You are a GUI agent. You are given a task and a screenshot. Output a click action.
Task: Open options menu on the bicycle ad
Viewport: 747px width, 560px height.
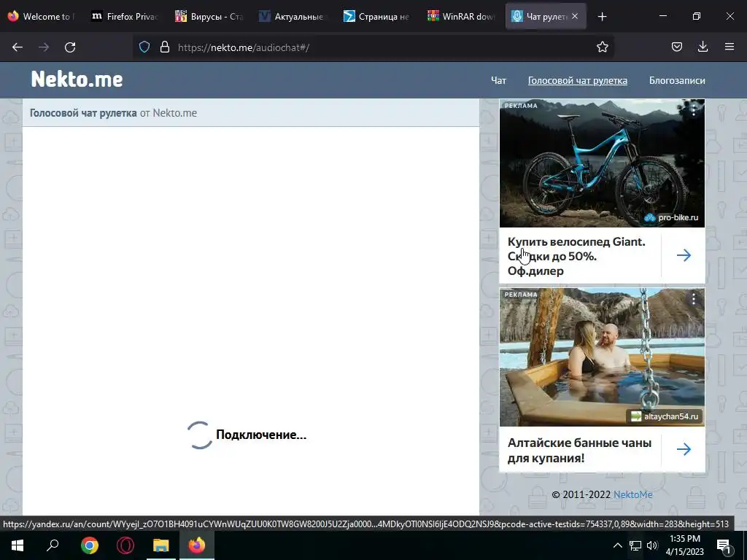(694, 110)
